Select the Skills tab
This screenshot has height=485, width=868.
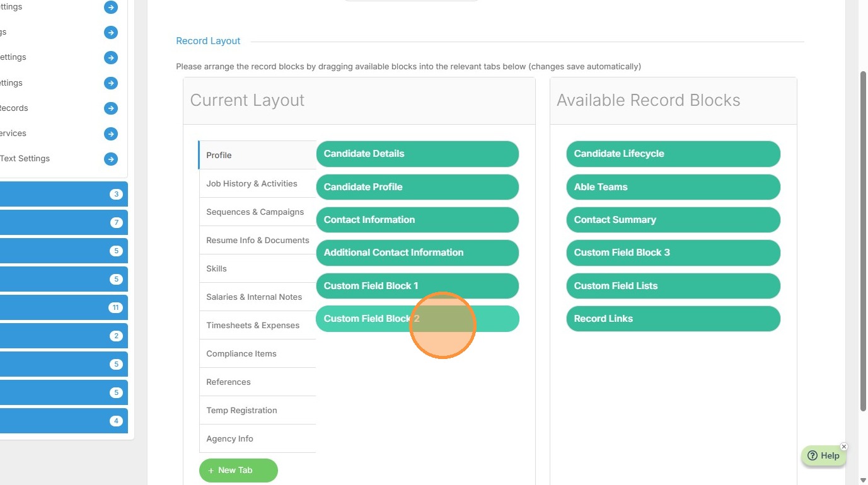coord(257,268)
